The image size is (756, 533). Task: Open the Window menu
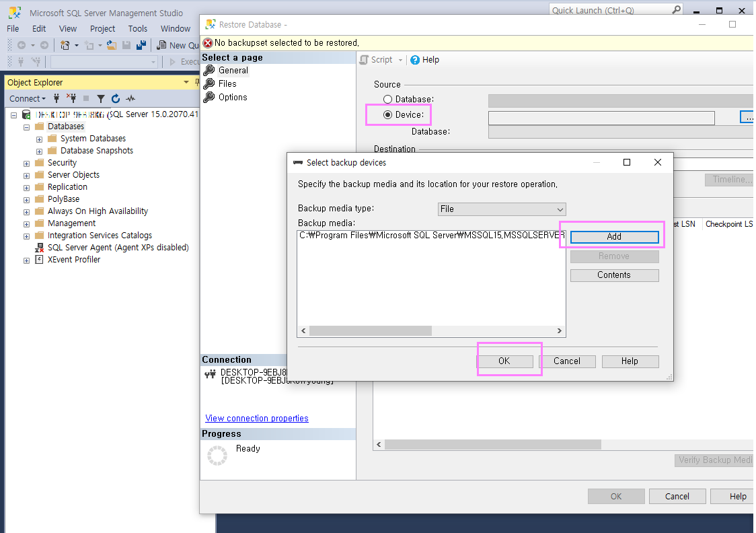pyautogui.click(x=176, y=28)
